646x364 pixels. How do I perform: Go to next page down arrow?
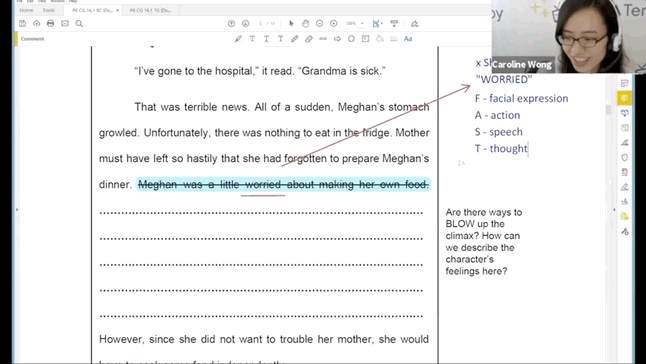pyautogui.click(x=246, y=23)
